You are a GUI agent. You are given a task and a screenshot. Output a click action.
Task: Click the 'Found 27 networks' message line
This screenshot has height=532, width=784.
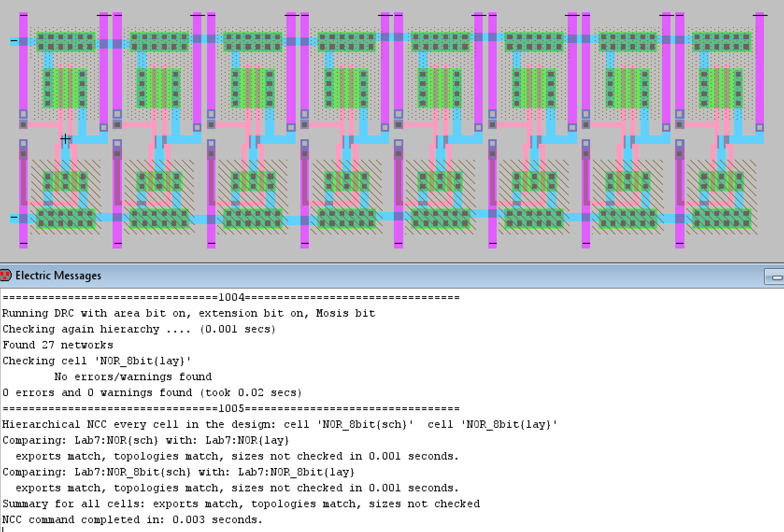pyautogui.click(x=58, y=345)
